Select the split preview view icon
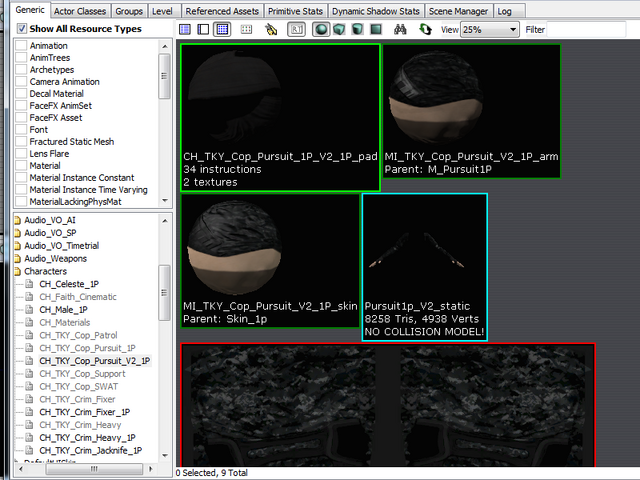640x480 pixels. click(203, 29)
